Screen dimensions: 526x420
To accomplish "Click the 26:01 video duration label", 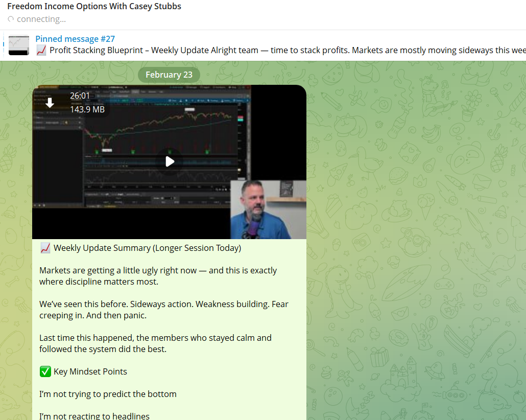I will [x=80, y=96].
